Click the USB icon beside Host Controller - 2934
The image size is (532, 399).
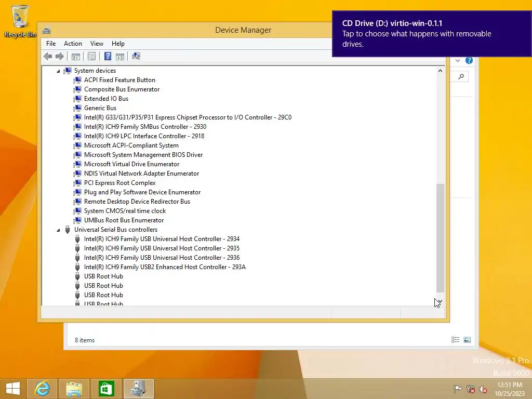click(x=77, y=239)
